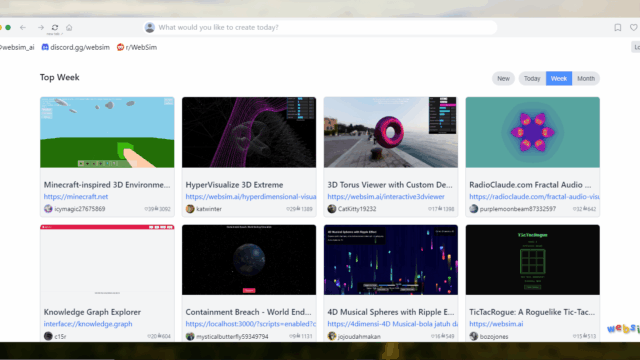Click the 4dimensi-4D Musical link
This screenshot has width=640, height=360.
click(392, 324)
